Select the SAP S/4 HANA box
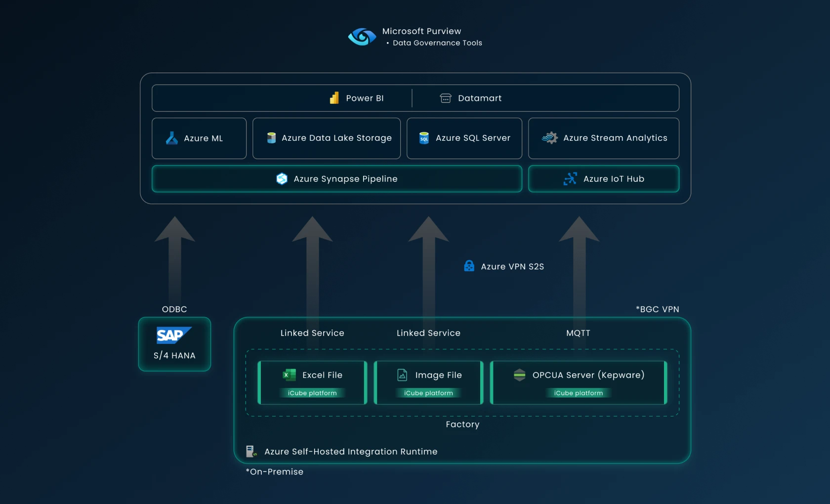830x504 pixels. 174,344
